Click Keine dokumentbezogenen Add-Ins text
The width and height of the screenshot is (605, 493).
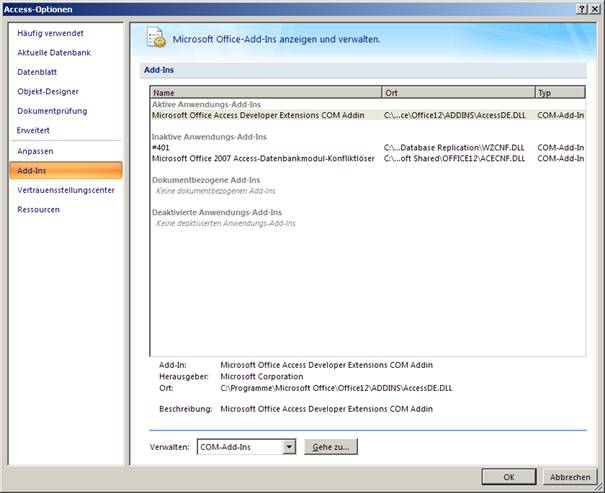click(x=216, y=191)
